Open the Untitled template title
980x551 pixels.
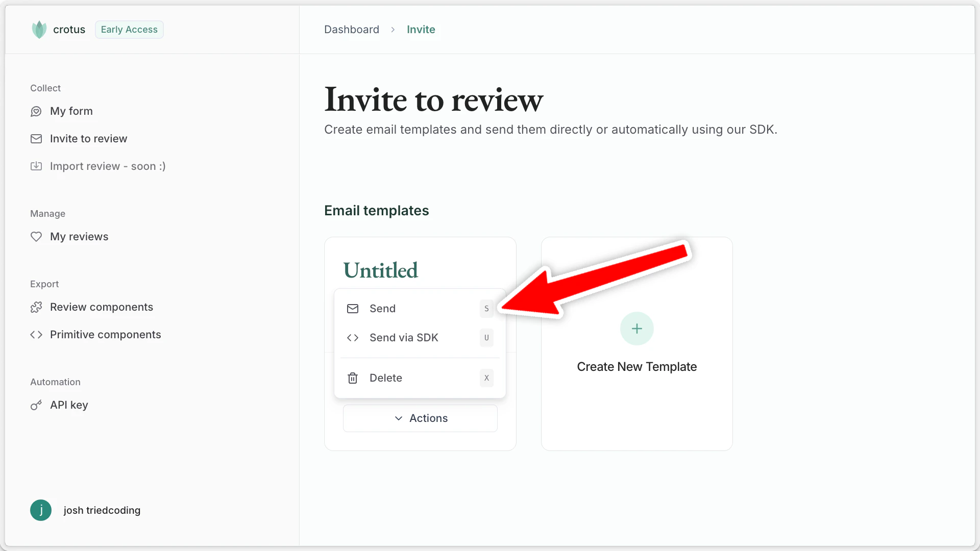tap(381, 270)
